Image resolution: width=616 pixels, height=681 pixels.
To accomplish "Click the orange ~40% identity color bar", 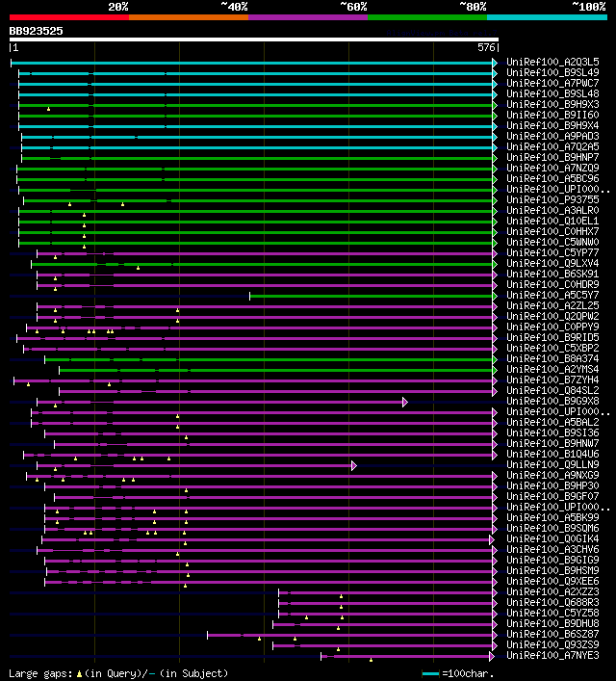I will [x=189, y=17].
